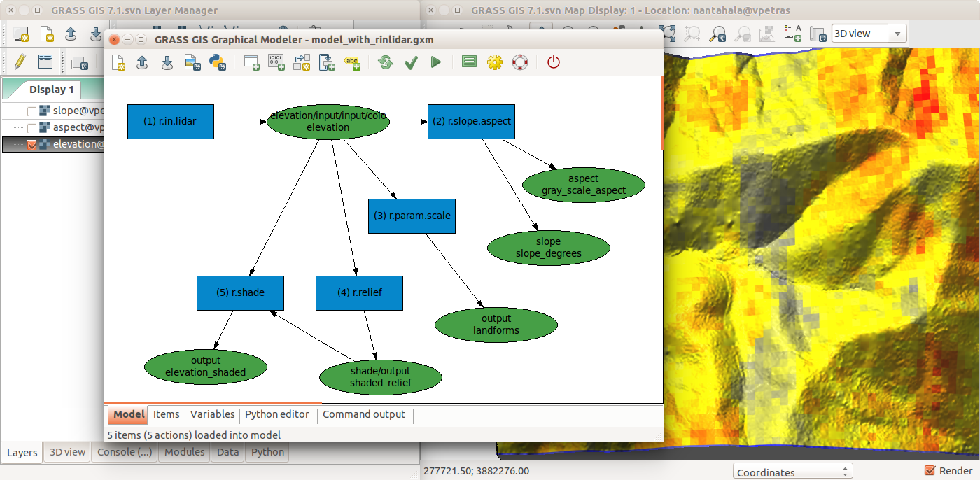Switch to the Model tab
This screenshot has height=480, width=980.
129,414
